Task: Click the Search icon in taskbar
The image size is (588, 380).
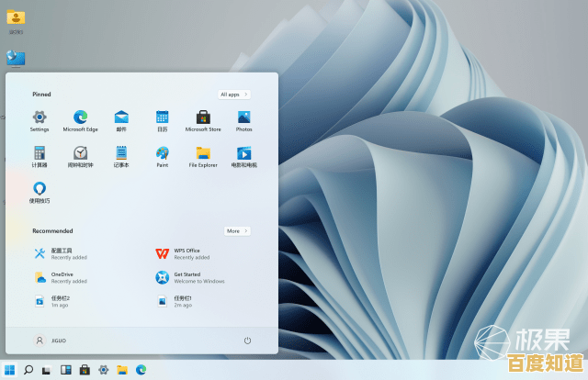Action: click(28, 370)
